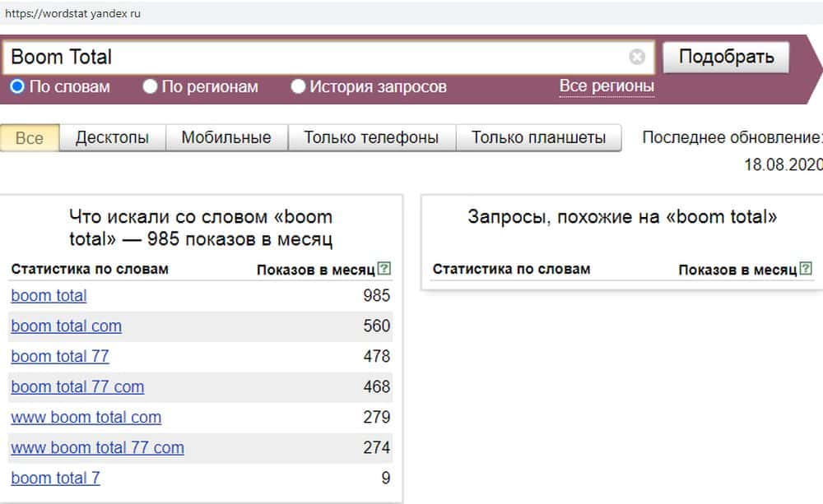The image size is (823, 504).
Task: Click the 'Что искали со словом' heading
Action: 201,228
